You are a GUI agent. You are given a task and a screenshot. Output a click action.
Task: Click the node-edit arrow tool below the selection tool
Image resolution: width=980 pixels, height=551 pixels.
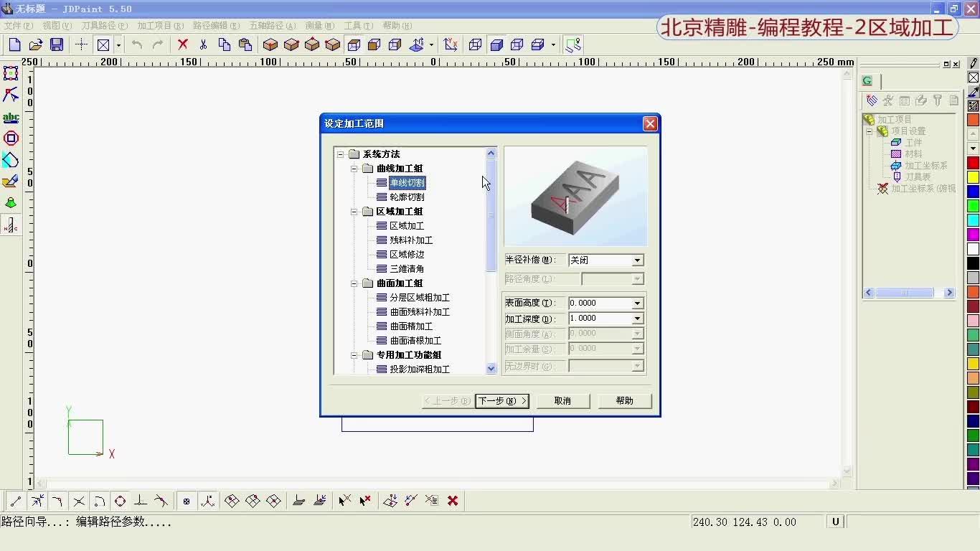(x=11, y=95)
